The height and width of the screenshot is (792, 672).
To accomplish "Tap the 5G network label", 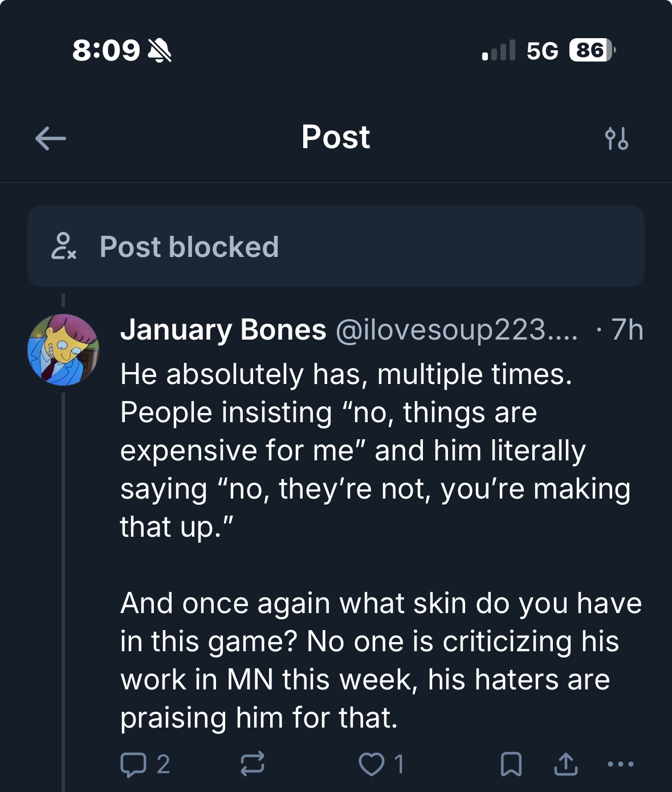I will pyautogui.click(x=542, y=51).
